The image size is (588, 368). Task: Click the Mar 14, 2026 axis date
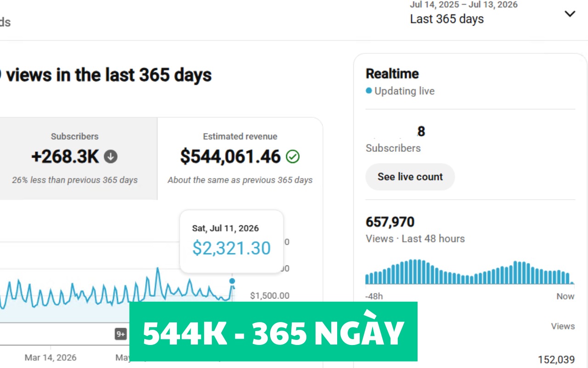[51, 357]
